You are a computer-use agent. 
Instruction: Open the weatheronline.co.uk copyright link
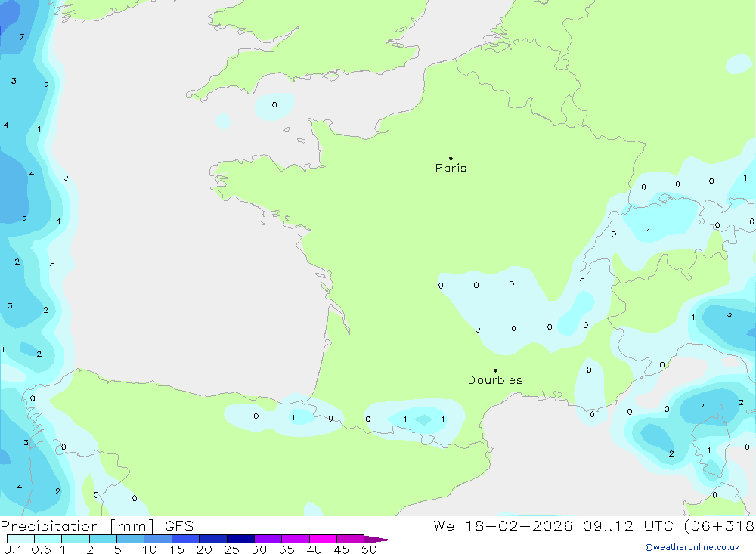(692, 547)
